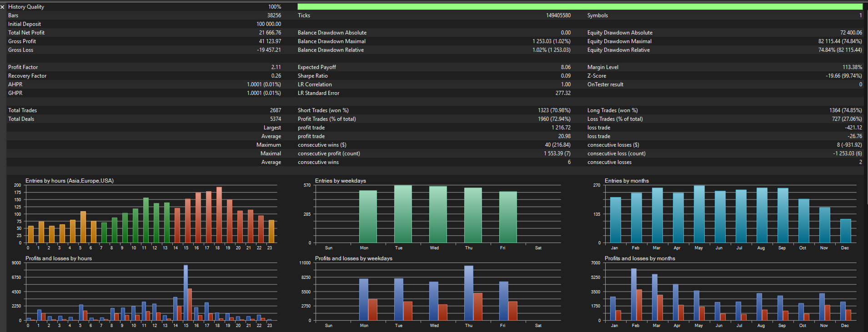Click February's blue profit bar in months chart

click(x=634, y=294)
